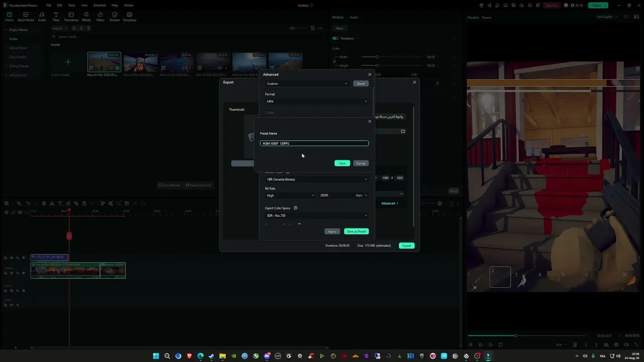Click the preview play button
This screenshot has height=362, width=644.
pyautogui.click(x=491, y=345)
